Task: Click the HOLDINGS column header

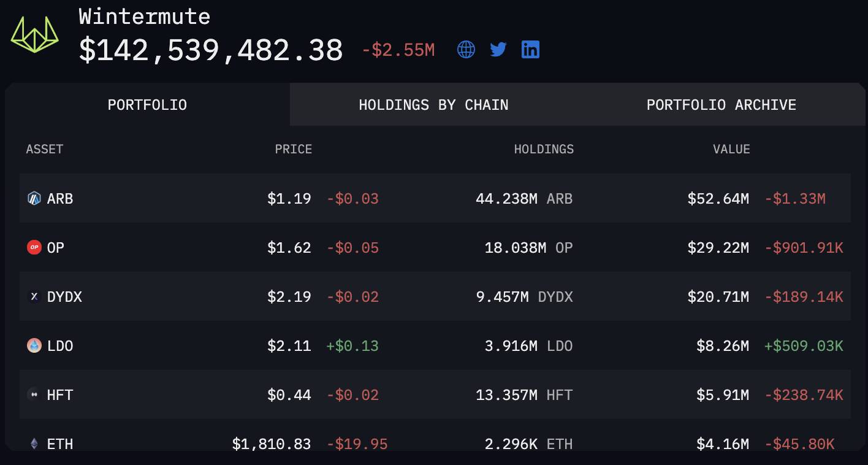Action: coord(544,149)
